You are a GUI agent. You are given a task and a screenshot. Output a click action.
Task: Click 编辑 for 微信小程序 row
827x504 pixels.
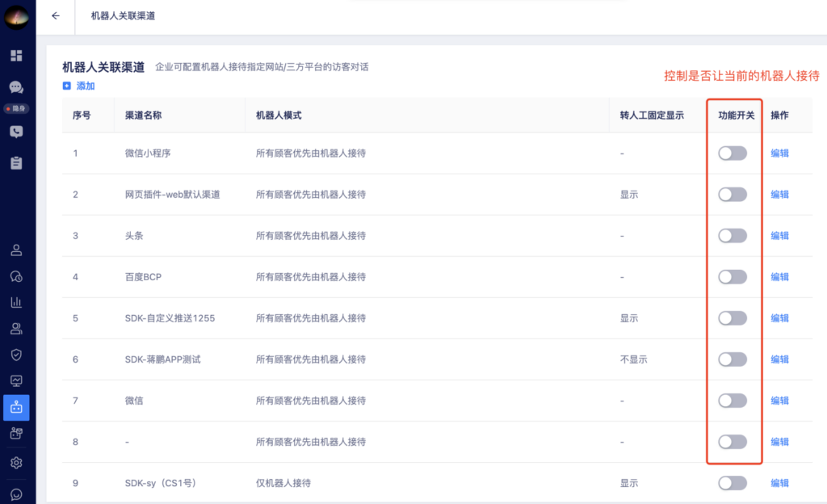[779, 153]
